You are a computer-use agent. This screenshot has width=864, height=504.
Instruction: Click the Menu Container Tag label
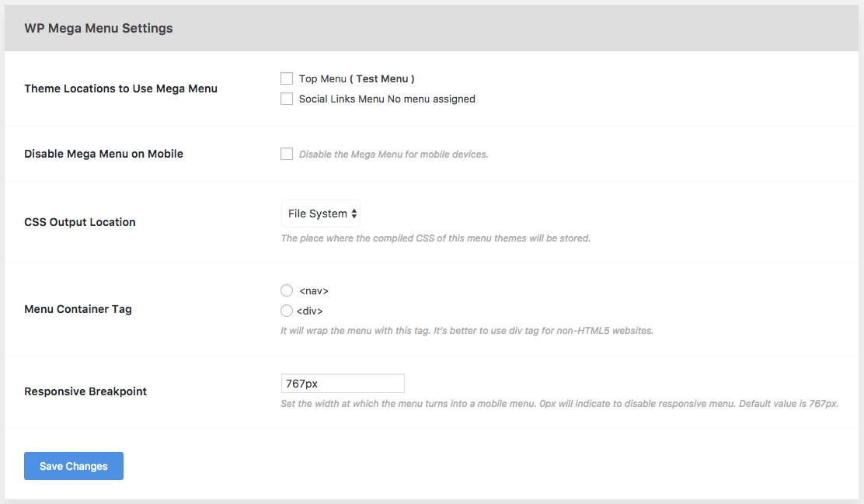[x=78, y=309]
